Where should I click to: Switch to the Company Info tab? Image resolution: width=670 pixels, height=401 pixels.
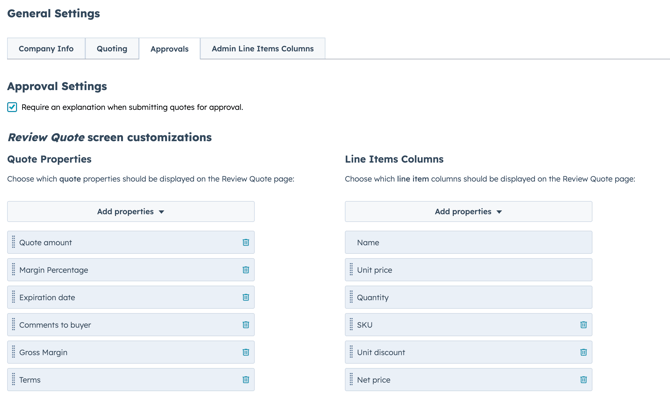point(46,49)
